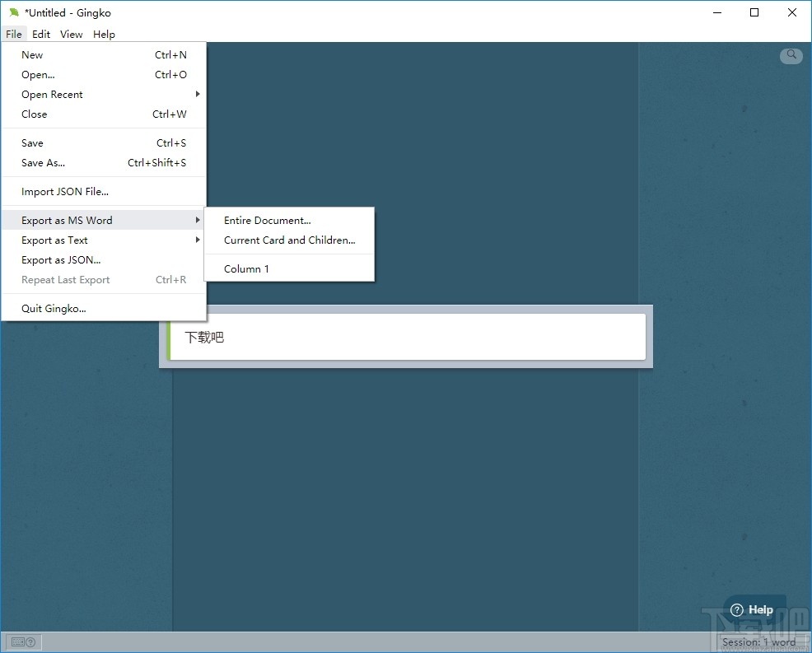
Task: Select Open... menu entry
Action: pos(104,75)
